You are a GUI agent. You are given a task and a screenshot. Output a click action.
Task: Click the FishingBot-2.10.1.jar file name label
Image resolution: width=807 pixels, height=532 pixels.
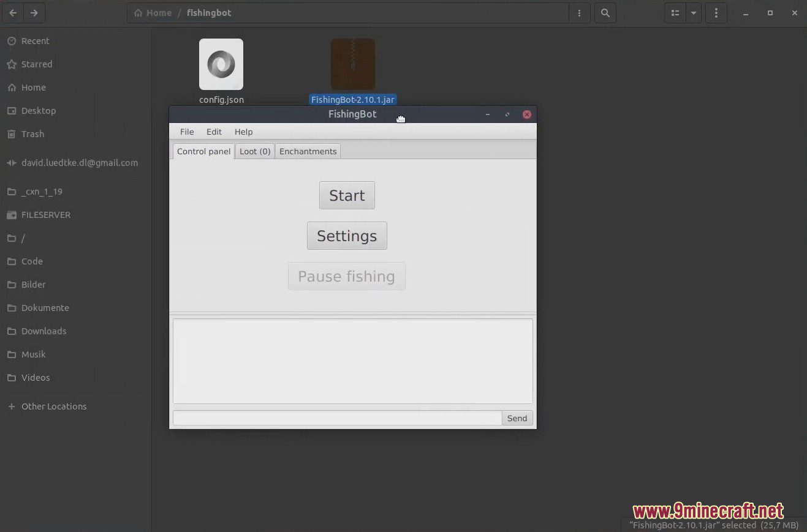coord(352,100)
